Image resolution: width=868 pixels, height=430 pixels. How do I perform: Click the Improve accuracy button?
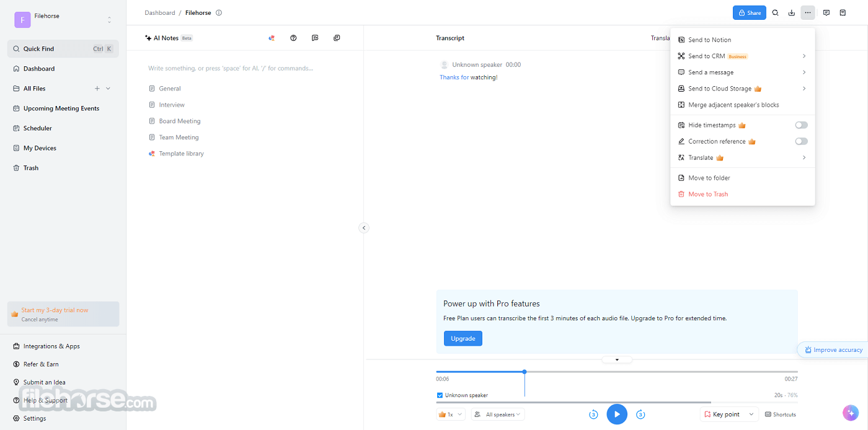[x=833, y=349]
